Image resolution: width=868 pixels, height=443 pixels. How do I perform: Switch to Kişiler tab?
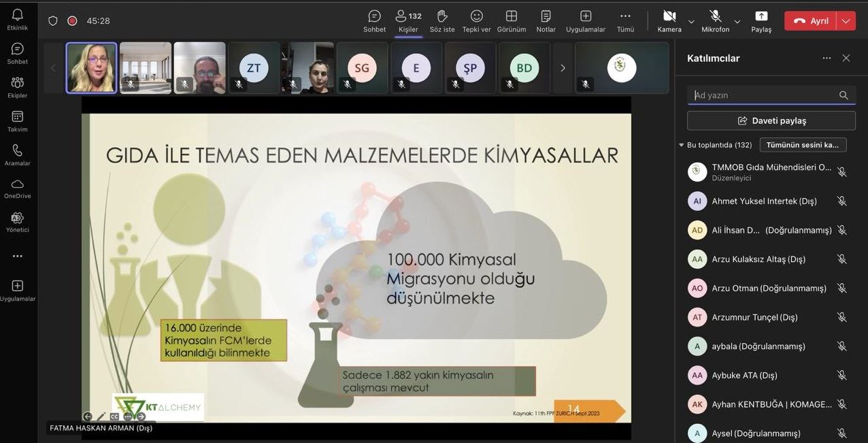coord(408,20)
